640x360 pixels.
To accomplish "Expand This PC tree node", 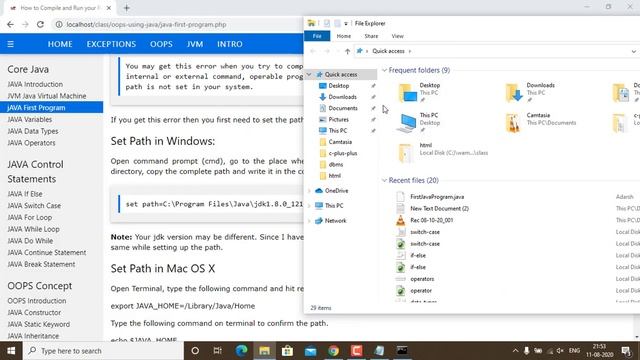I will point(309,206).
